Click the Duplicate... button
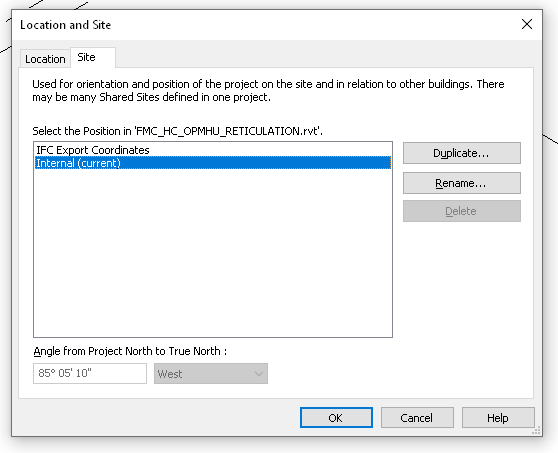 coord(462,153)
